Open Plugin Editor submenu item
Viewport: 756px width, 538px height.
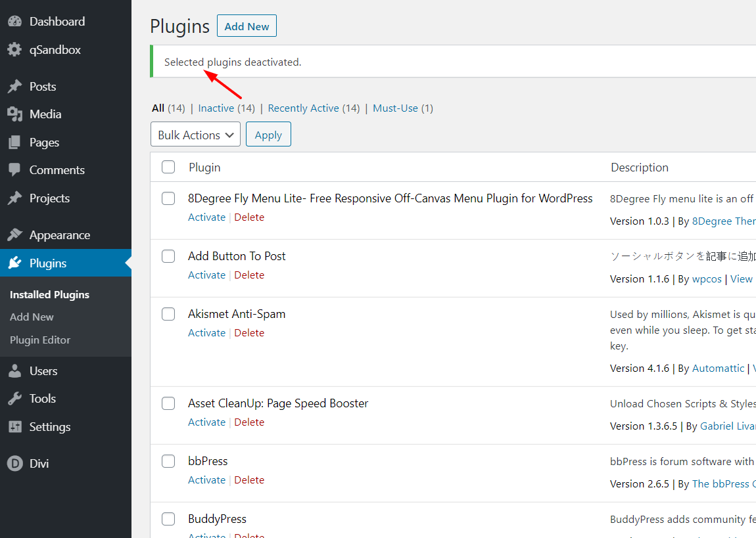[40, 340]
